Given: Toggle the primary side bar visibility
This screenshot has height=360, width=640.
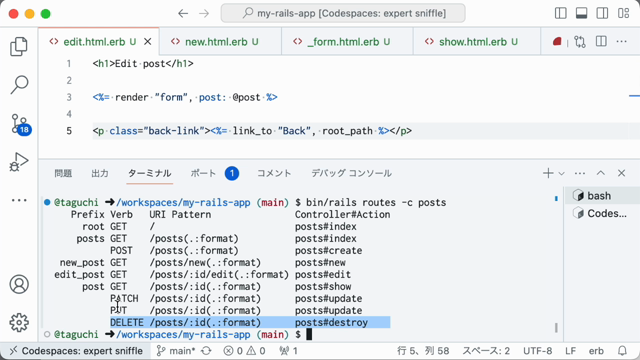Looking at the screenshot, I should [x=560, y=13].
